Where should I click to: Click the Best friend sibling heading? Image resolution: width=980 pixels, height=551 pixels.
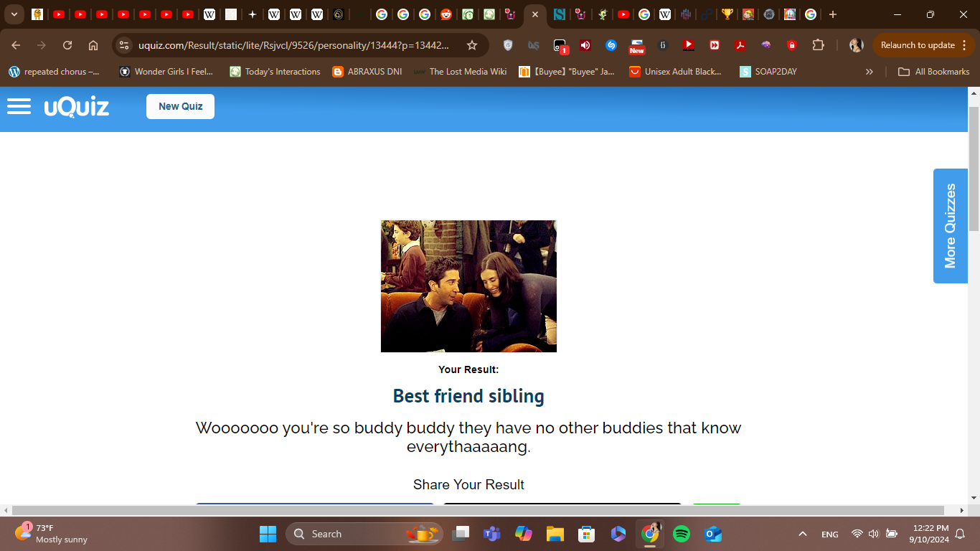pos(468,396)
